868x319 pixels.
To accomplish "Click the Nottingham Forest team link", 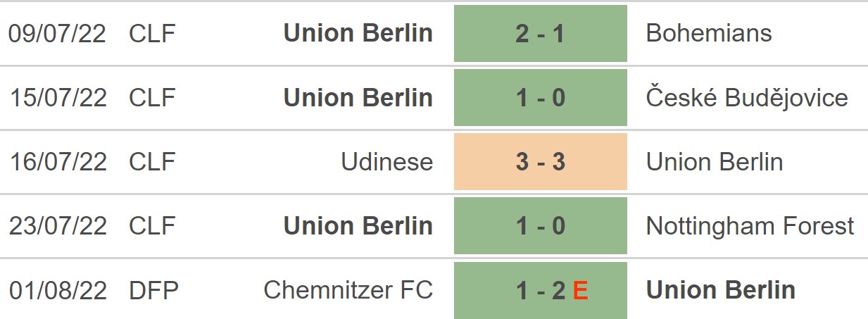I will coord(750,226).
